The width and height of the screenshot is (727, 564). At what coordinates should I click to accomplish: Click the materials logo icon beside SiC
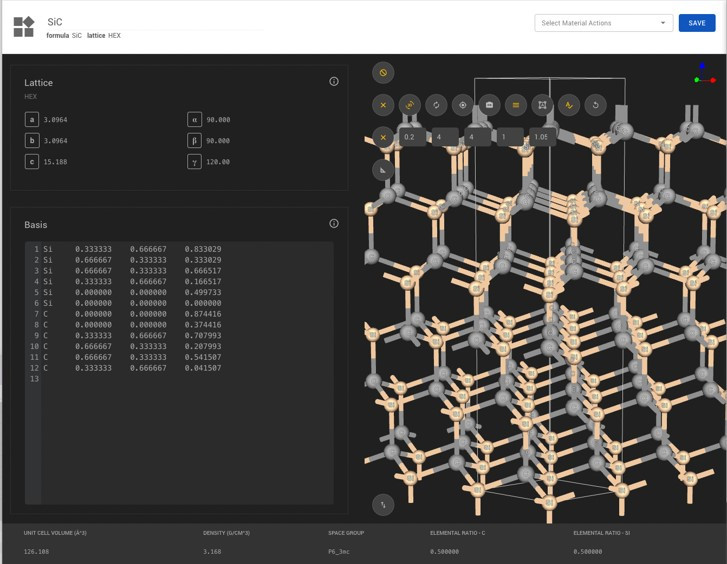tap(24, 27)
